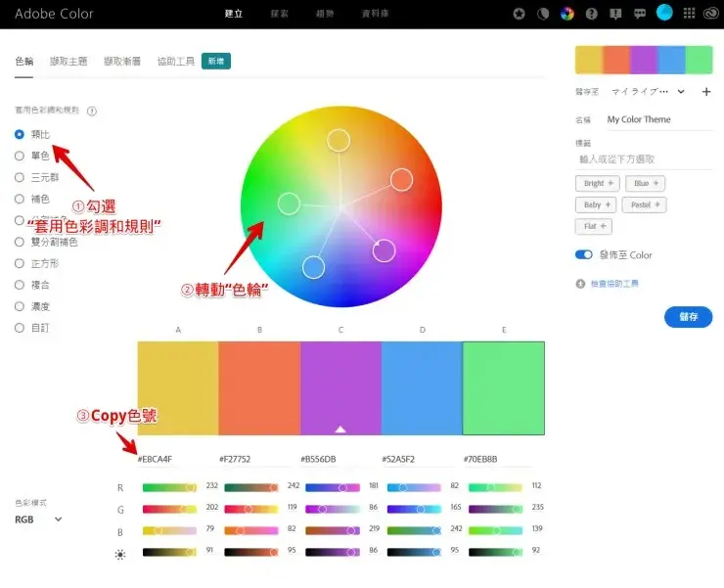Switch to the 協助工具 tab
This screenshot has height=588, width=724.
(x=176, y=61)
